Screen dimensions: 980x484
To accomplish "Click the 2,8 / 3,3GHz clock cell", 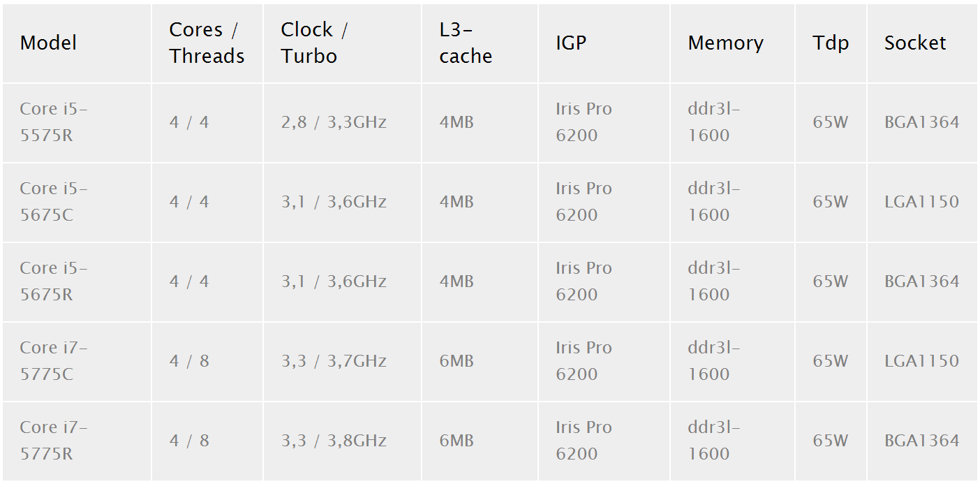I will [334, 122].
